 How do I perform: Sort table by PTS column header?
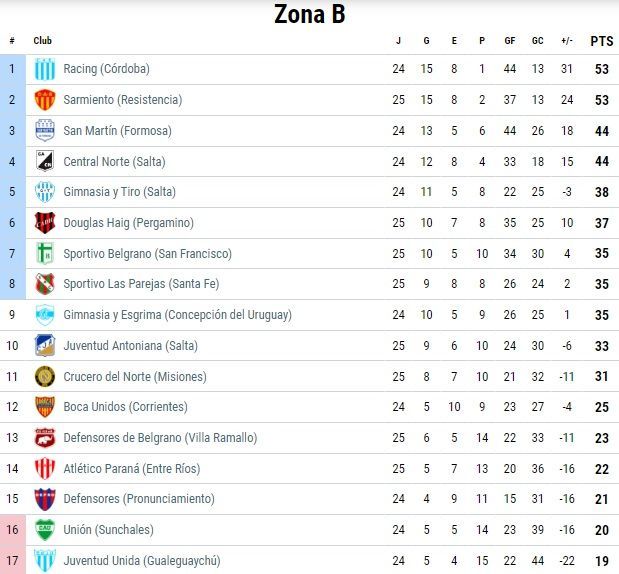pyautogui.click(x=601, y=41)
